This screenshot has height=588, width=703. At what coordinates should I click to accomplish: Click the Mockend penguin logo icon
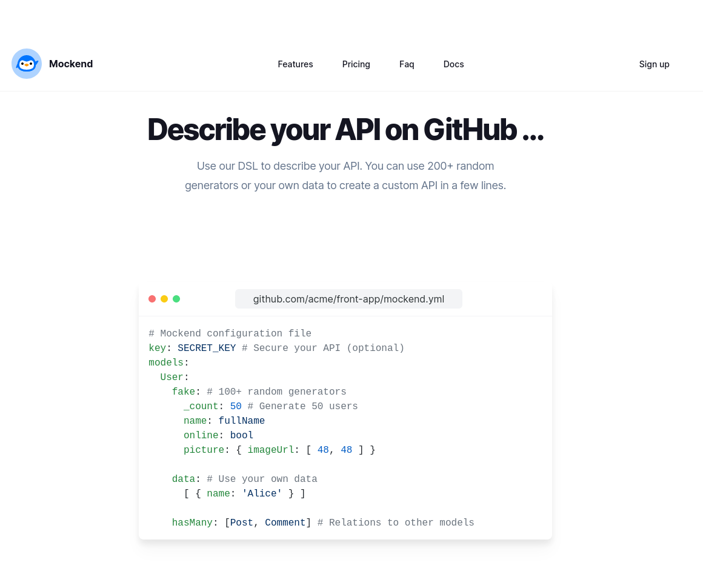[27, 64]
